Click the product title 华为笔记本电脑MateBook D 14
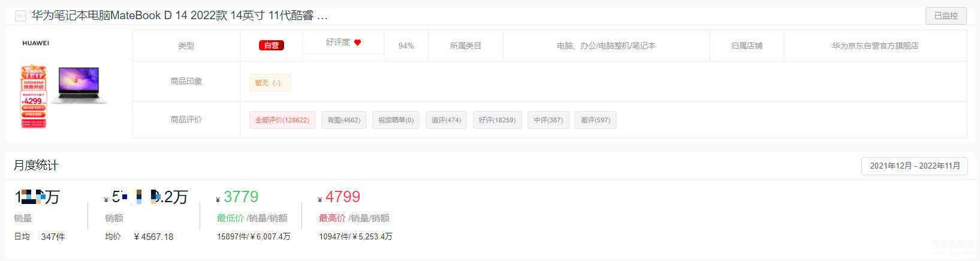 point(180,16)
